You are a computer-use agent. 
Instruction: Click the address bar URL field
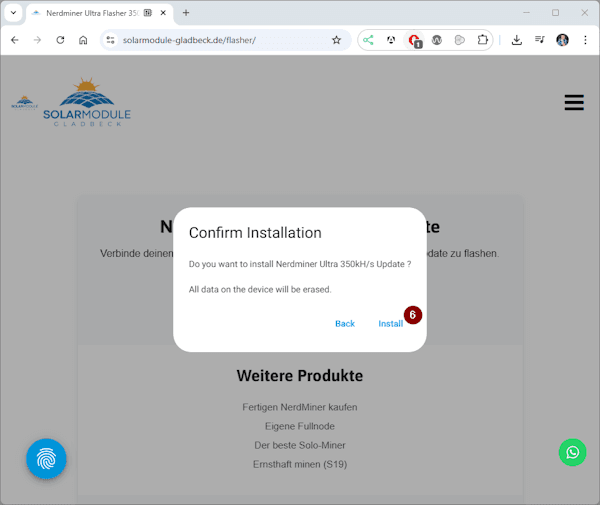[220, 40]
